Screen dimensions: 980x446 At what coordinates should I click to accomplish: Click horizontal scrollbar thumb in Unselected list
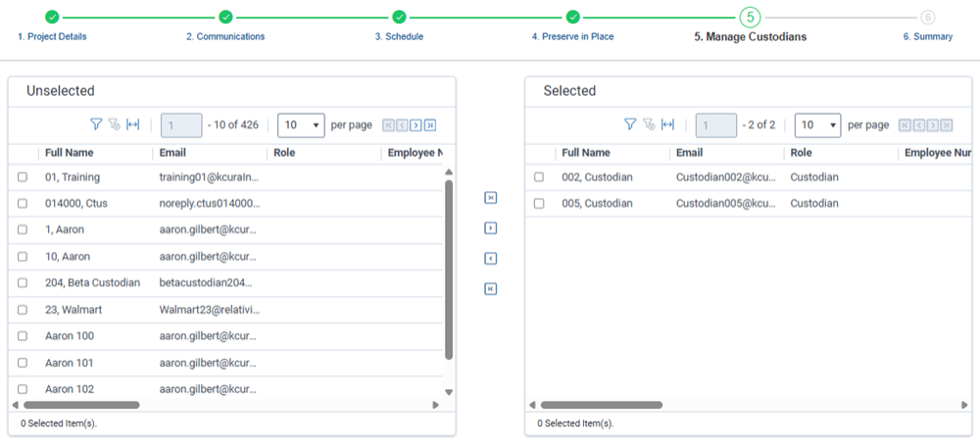pos(81,406)
